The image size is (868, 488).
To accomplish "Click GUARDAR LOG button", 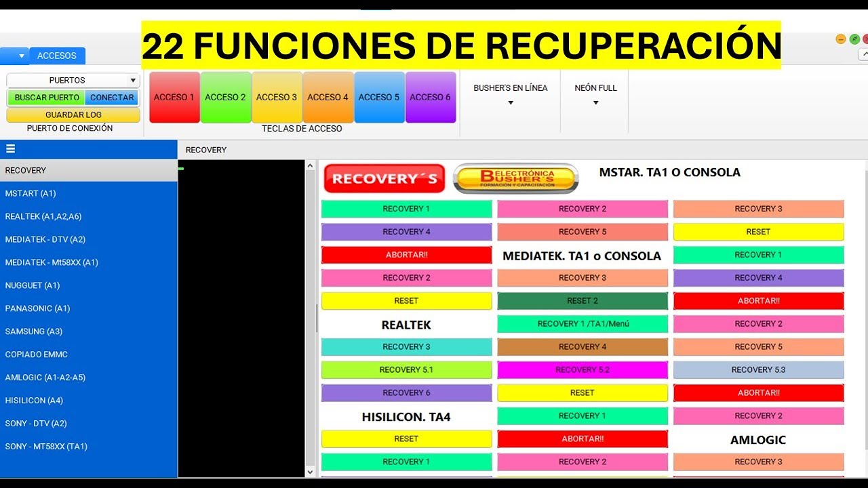I will click(73, 115).
